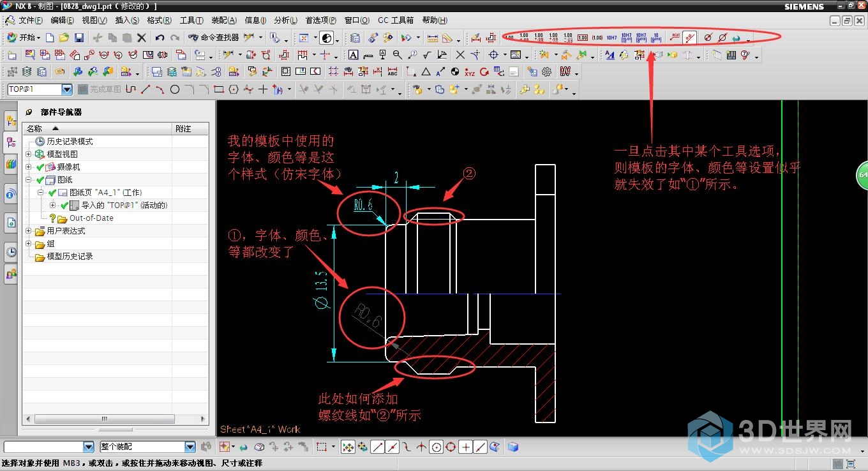Open the TOP@1 view dropdown
This screenshot has width=868, height=471.
[67, 89]
